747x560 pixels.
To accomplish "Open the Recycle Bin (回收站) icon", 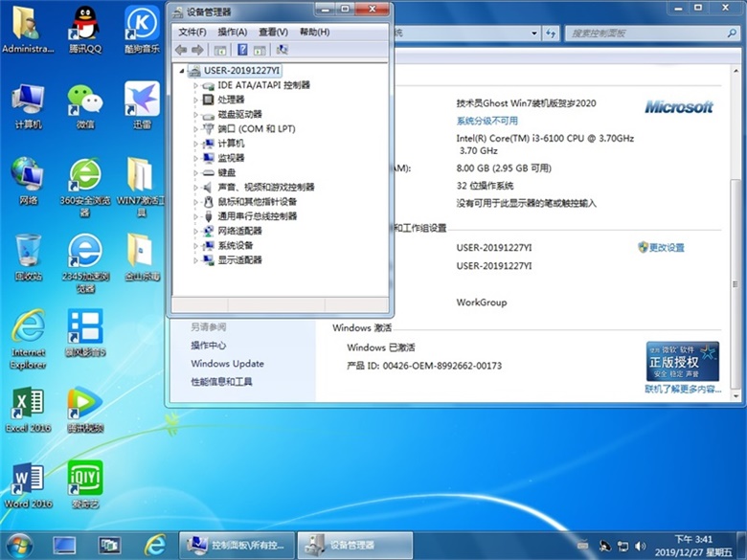I will [x=28, y=256].
